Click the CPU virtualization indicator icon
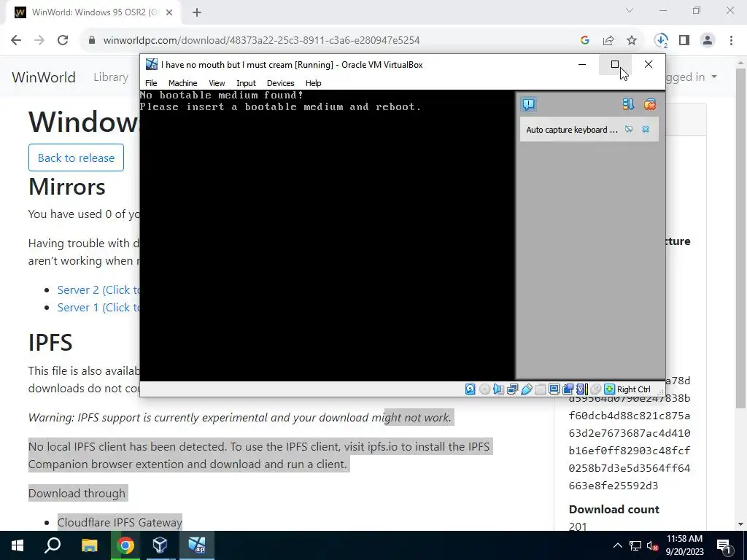This screenshot has width=747, height=560. click(x=581, y=389)
